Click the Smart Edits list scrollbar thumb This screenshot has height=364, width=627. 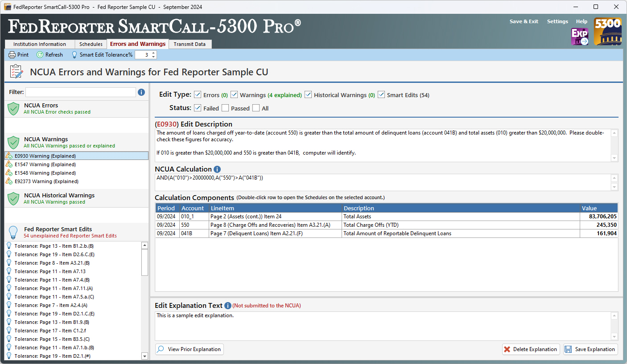tap(144, 262)
